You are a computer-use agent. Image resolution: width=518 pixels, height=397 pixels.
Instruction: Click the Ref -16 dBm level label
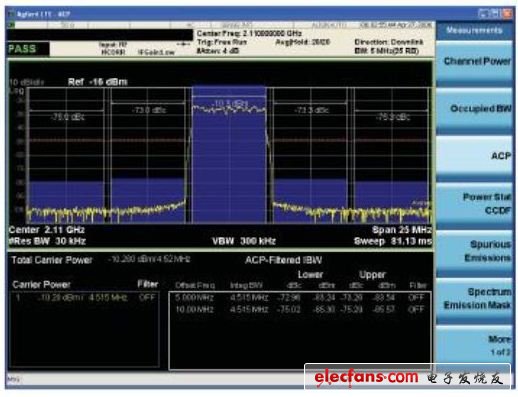click(97, 82)
